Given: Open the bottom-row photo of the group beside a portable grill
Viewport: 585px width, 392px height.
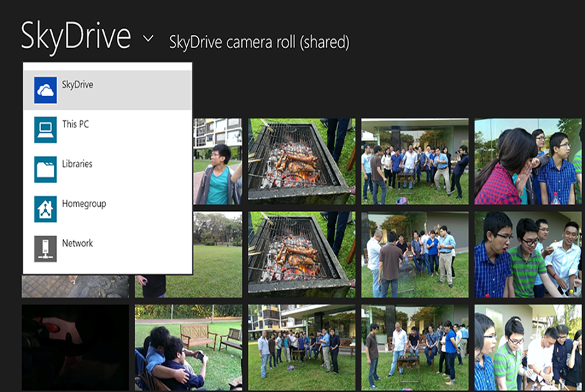Looking at the screenshot, I should pos(415,348).
